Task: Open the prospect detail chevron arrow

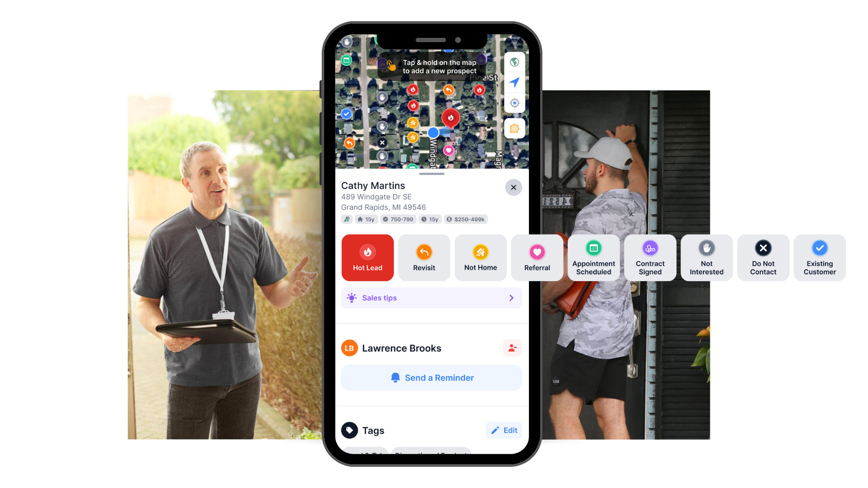Action: pos(511,297)
